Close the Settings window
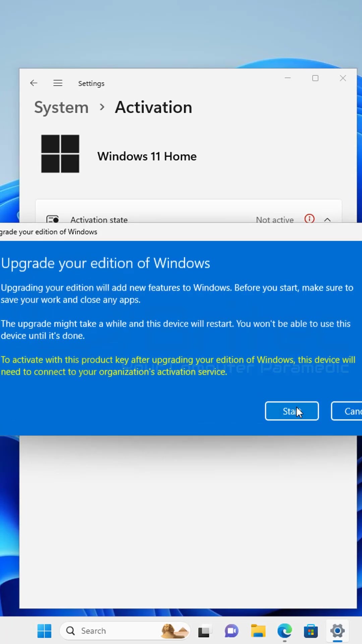 (343, 78)
